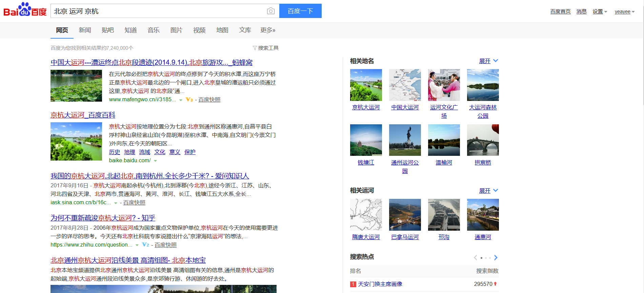
Task: Click the 巴拿马运河 link
Action: tap(405, 237)
